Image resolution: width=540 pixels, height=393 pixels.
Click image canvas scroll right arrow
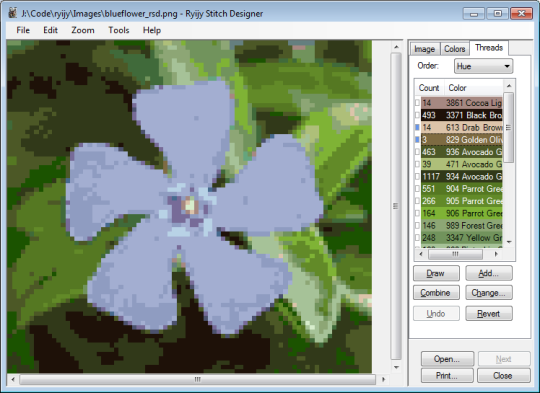point(383,380)
